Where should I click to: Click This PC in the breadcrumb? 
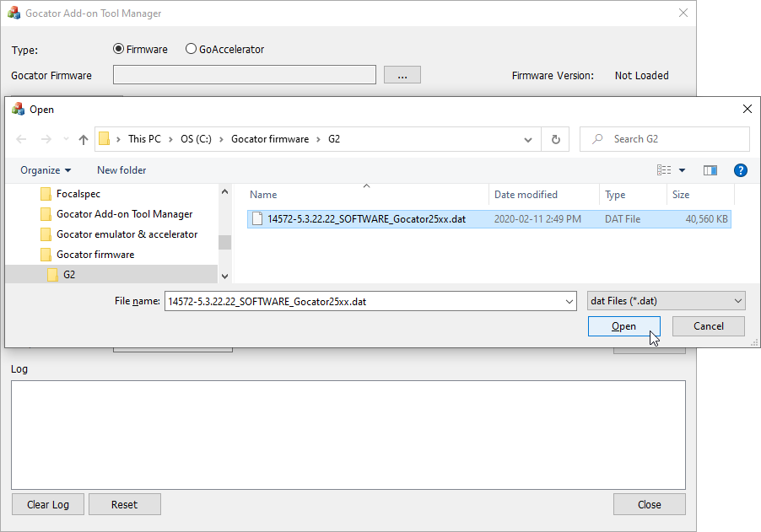[144, 139]
